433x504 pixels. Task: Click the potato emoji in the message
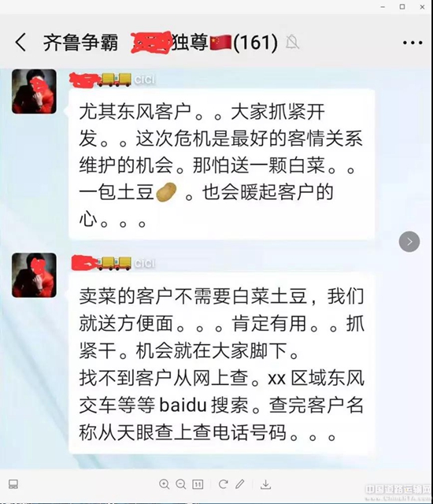(x=166, y=192)
